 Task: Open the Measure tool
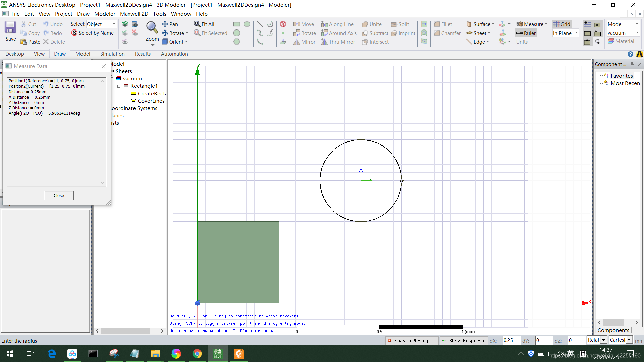coord(532,24)
